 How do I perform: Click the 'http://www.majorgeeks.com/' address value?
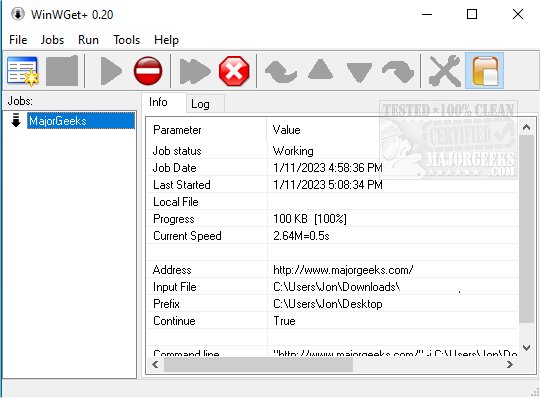pyautogui.click(x=343, y=270)
